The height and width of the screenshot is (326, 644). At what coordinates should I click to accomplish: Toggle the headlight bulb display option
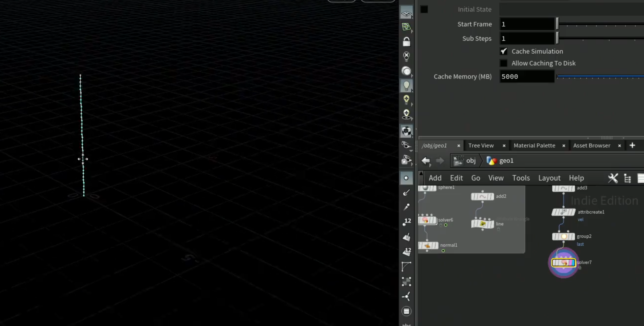pyautogui.click(x=406, y=86)
